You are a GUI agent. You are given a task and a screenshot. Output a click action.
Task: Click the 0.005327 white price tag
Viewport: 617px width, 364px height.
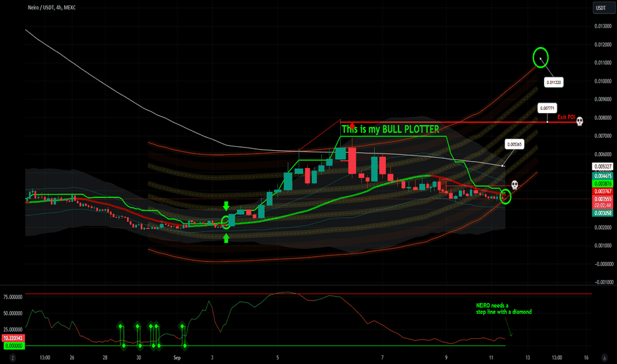(602, 167)
